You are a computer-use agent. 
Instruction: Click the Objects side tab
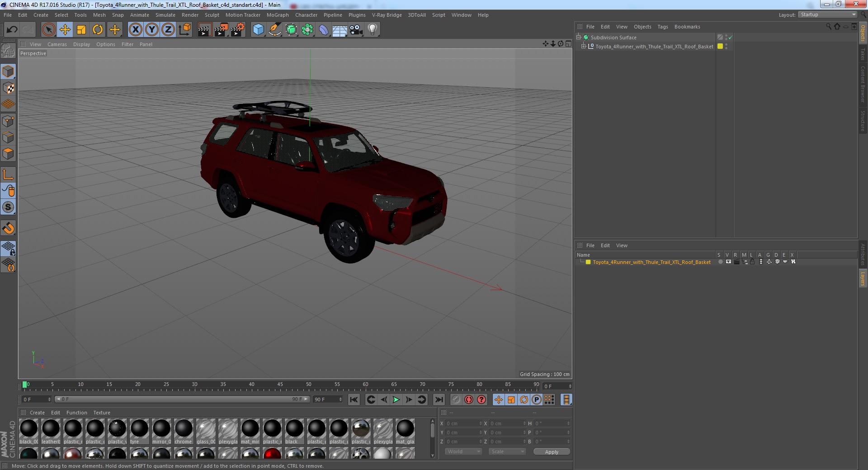pos(863,33)
